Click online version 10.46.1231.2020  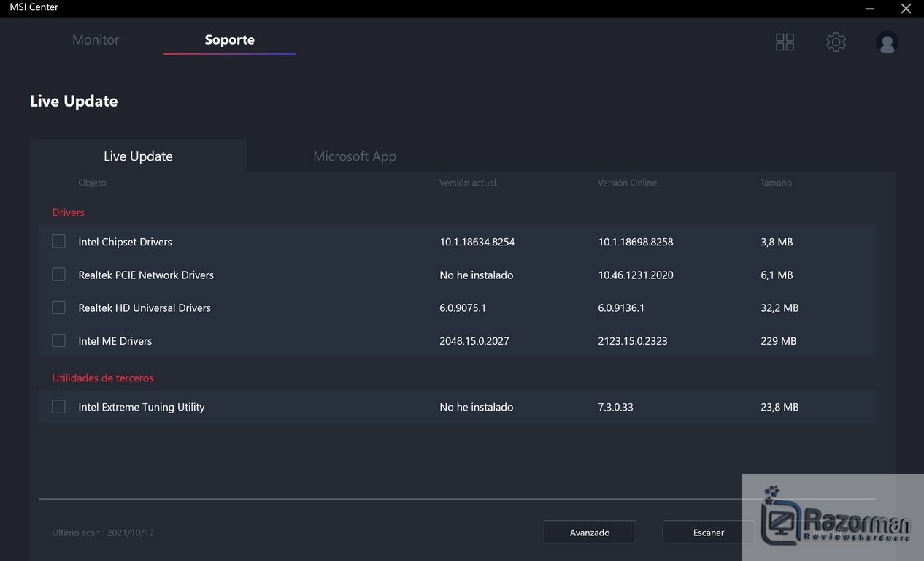pyautogui.click(x=636, y=275)
